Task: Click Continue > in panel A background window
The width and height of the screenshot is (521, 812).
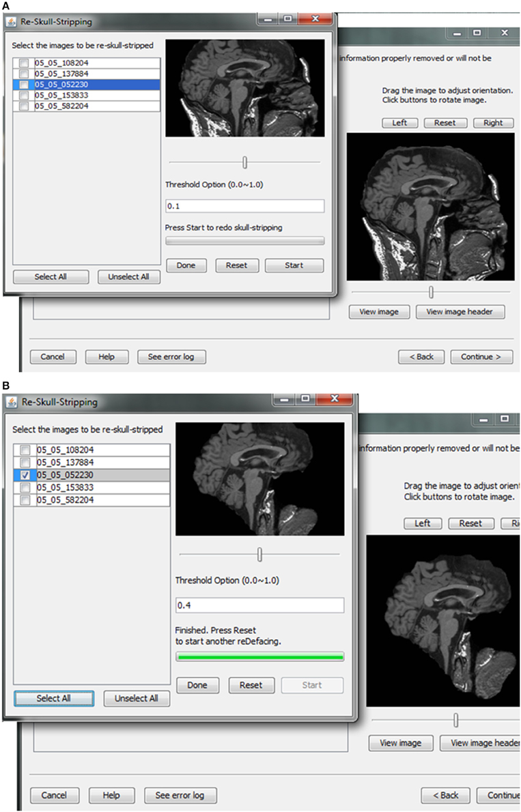Action: (481, 357)
